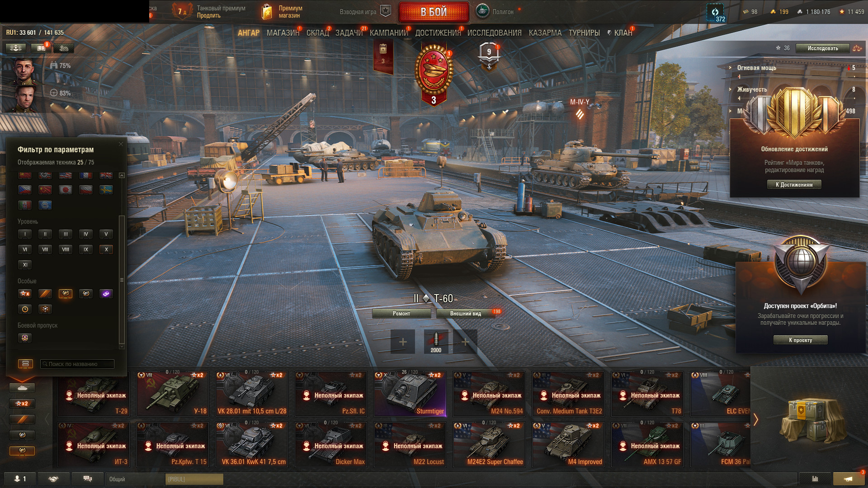Open the Battle Pass rank 3 emblem
The image size is (868, 488).
tap(434, 75)
